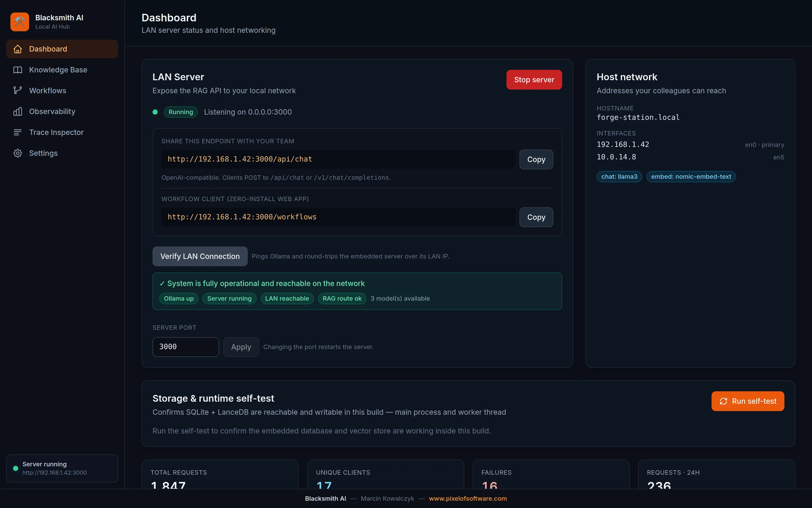Click the Failures stat card

551,474
